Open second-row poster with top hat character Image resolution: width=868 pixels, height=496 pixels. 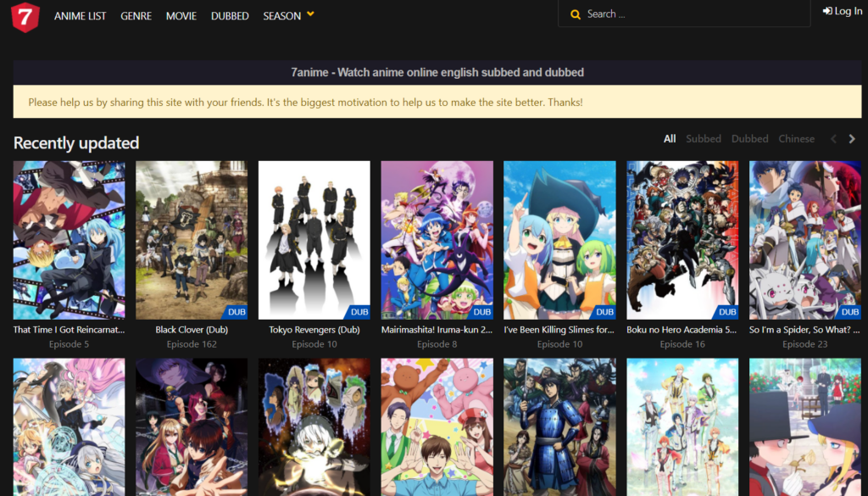coord(805,426)
